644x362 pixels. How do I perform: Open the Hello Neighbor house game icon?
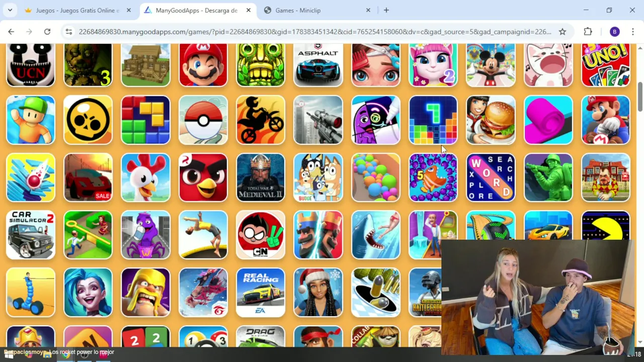click(606, 177)
